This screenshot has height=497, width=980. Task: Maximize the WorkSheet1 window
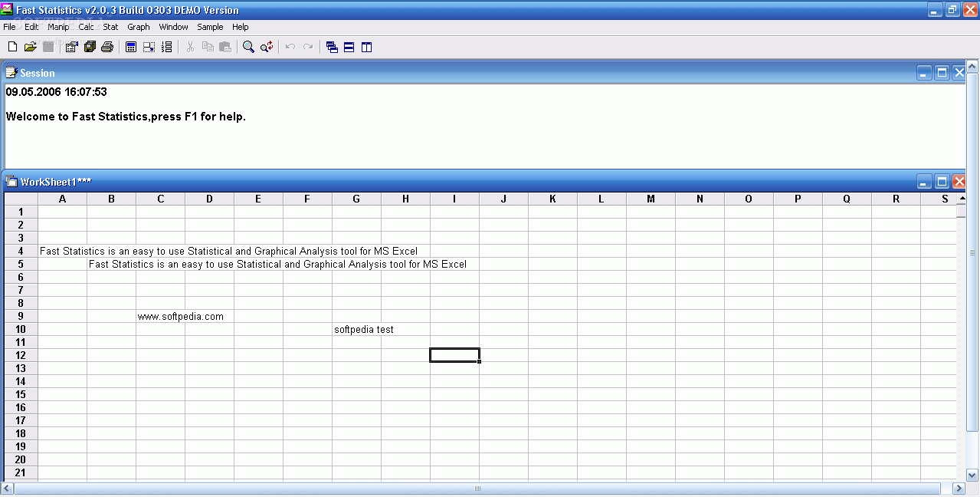[x=942, y=182]
